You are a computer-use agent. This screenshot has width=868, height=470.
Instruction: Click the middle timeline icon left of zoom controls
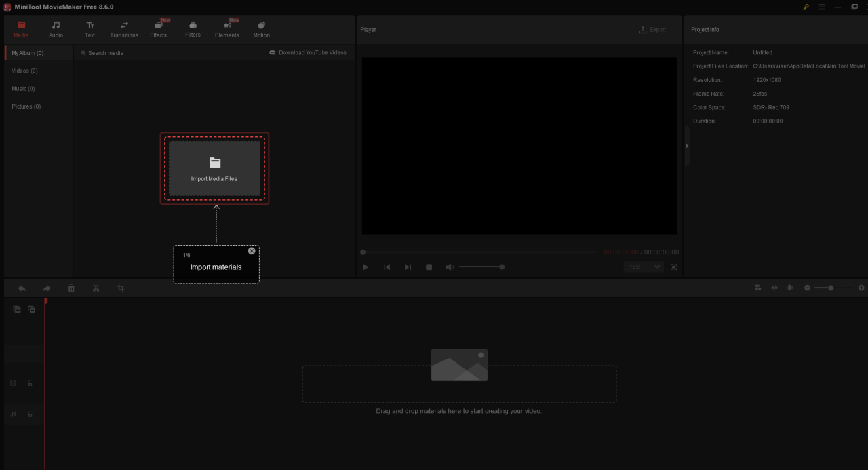[774, 288]
